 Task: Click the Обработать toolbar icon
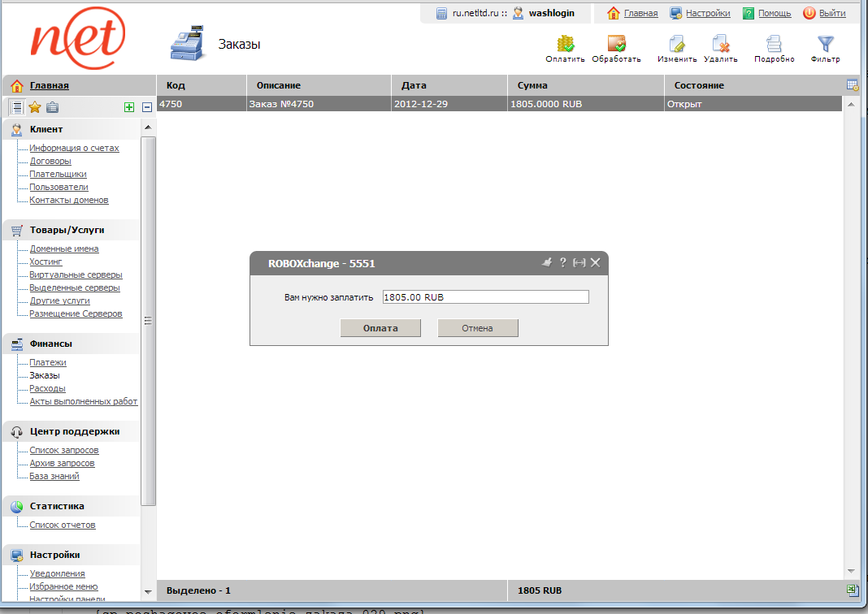616,45
